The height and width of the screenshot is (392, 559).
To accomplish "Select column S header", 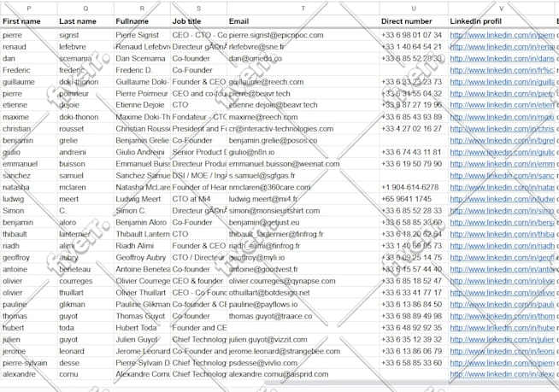I will coord(198,9).
